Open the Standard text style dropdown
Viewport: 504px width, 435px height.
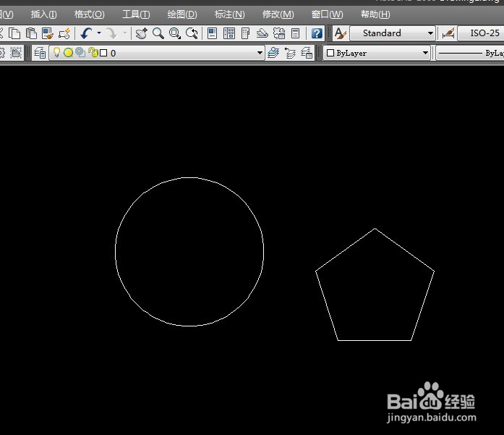[x=392, y=33]
